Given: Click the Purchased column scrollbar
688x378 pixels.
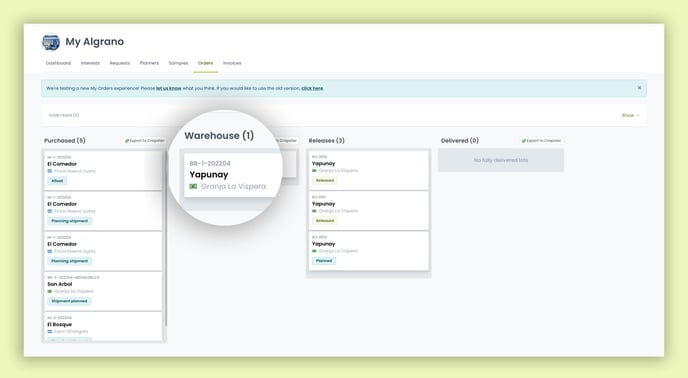Looking at the screenshot, I should [165, 239].
